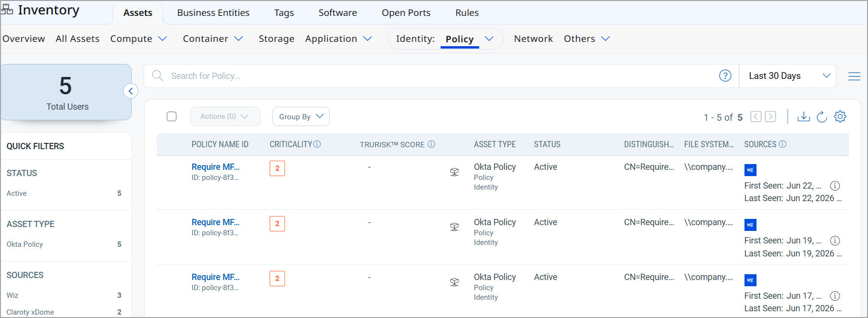The height and width of the screenshot is (318, 868).
Task: Sort by Policy Name ID column header
Action: click(x=220, y=144)
